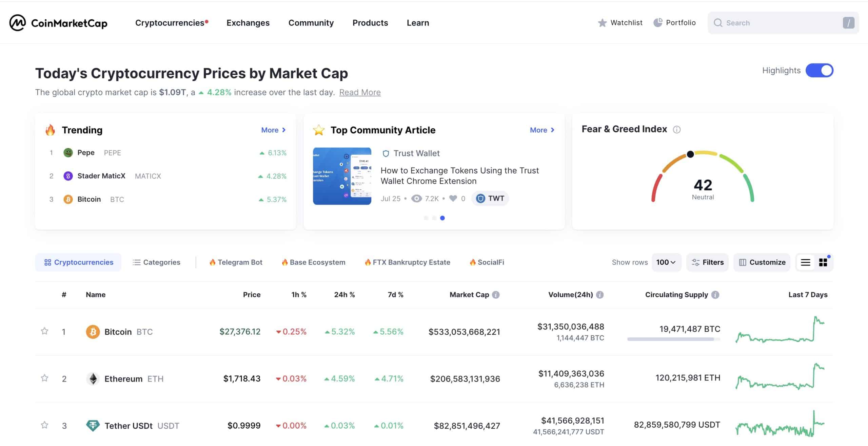Open the Filters dropdown panel
This screenshot has width=868, height=446.
707,262
